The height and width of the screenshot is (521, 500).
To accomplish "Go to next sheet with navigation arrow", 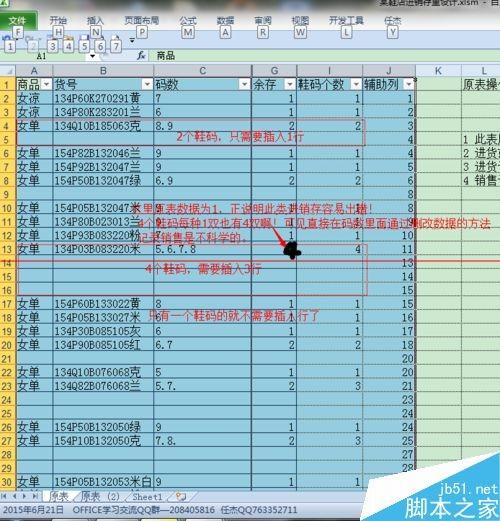I will pyautogui.click(x=25, y=497).
